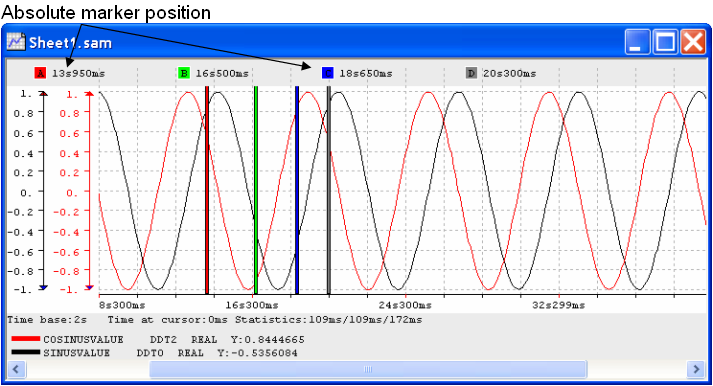Viewport: 713px width, 386px height.
Task: Click the black Y axis arrow at 1.
Action: pyautogui.click(x=43, y=94)
